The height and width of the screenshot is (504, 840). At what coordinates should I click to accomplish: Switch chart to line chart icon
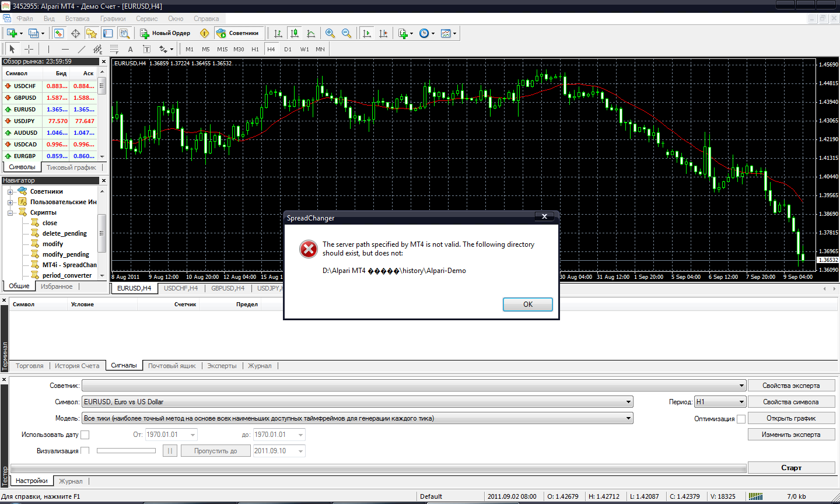click(311, 33)
